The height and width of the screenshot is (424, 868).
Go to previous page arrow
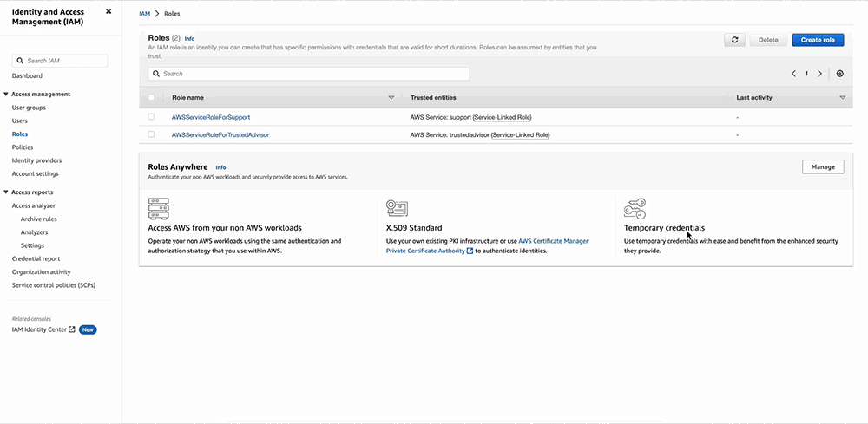794,74
